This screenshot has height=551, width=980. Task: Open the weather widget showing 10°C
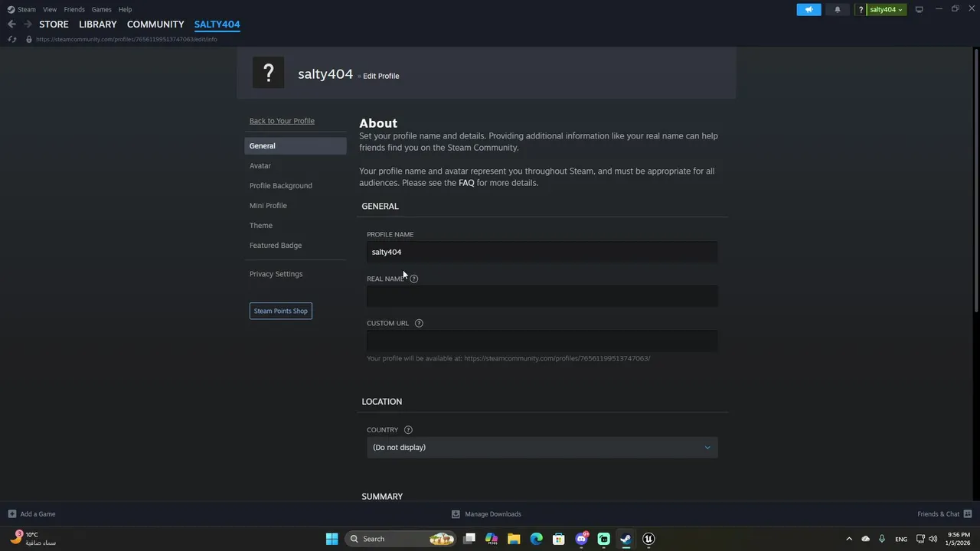[x=33, y=539]
